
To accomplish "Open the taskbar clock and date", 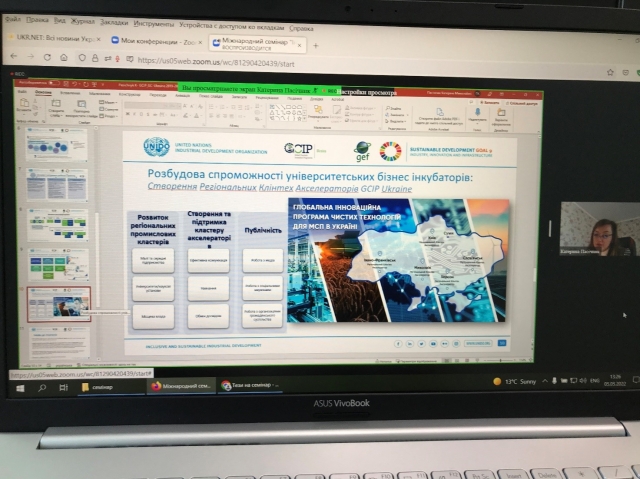I will [615, 380].
